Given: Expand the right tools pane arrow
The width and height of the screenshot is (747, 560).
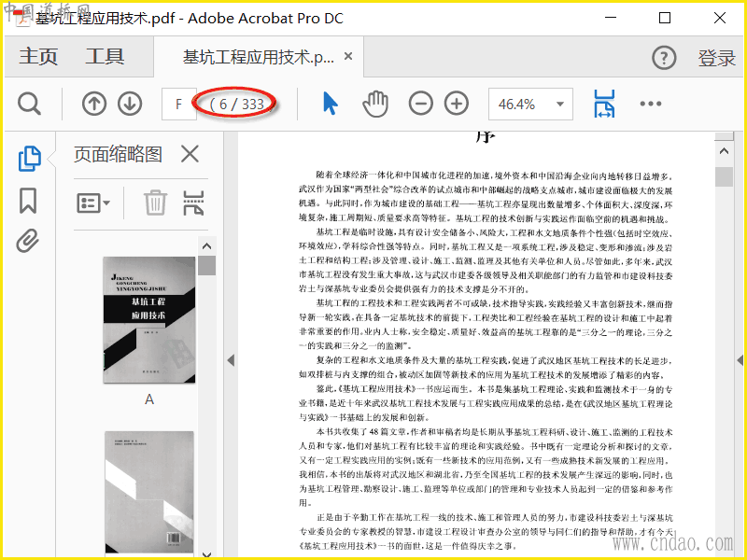Looking at the screenshot, I should (740, 360).
